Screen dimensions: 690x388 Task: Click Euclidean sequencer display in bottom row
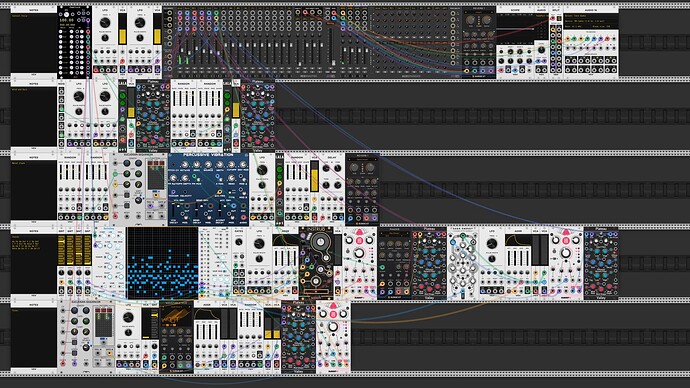click(x=103, y=322)
